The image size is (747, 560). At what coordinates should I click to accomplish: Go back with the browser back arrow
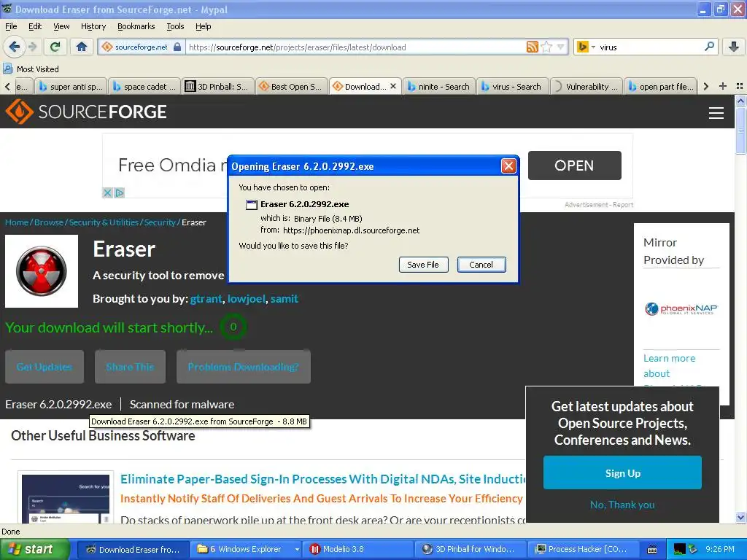pos(15,47)
